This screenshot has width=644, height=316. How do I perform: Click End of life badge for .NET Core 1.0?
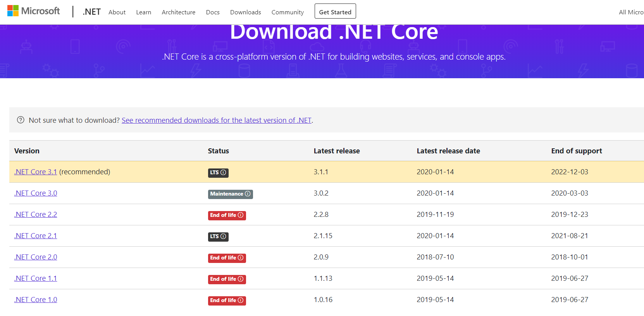click(x=227, y=301)
